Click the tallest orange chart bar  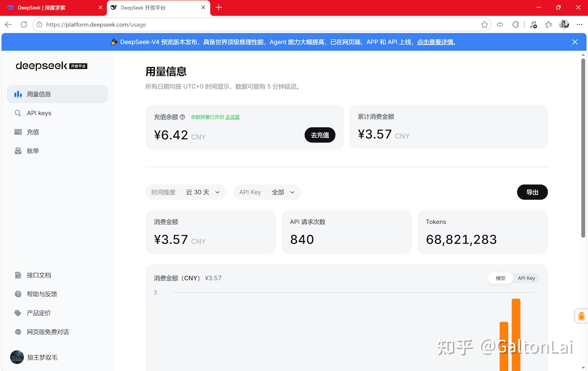tap(516, 335)
